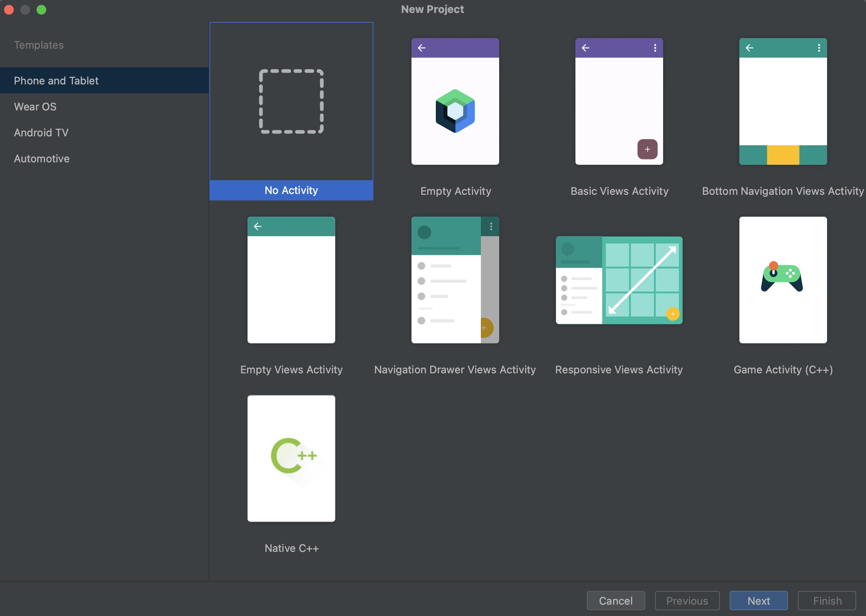Click the Previous button
Image resolution: width=866 pixels, height=616 pixels.
click(687, 601)
